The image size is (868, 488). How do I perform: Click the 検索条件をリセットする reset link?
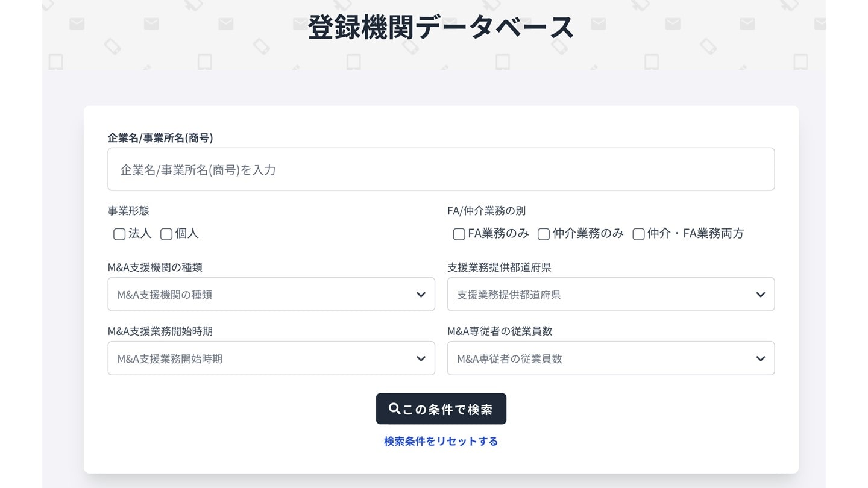[441, 441]
